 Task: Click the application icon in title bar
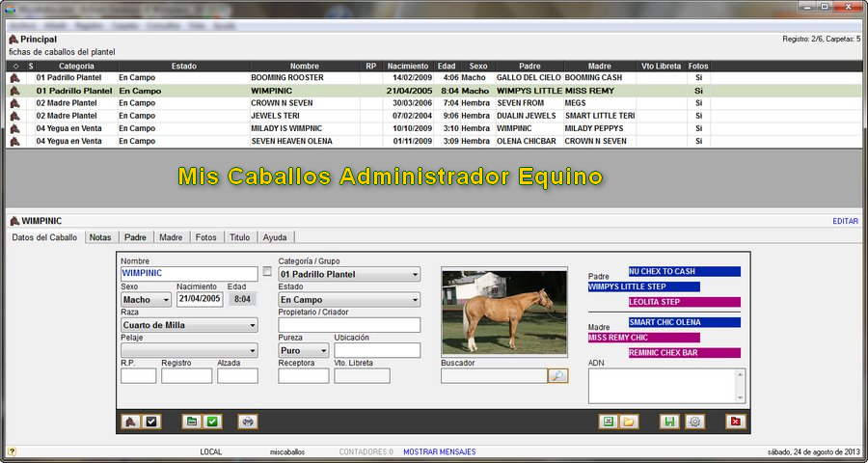(x=10, y=10)
